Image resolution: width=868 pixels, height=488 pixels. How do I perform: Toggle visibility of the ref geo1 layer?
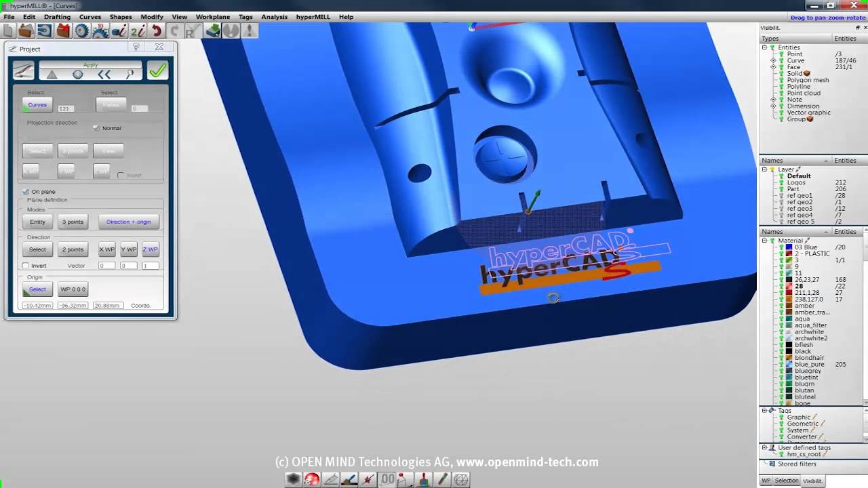[781, 195]
